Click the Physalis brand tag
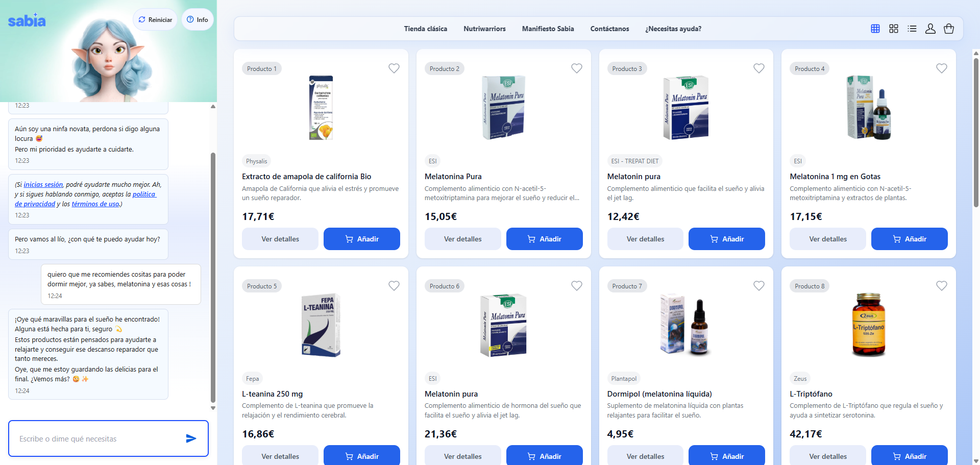The height and width of the screenshot is (465, 980). 256,161
